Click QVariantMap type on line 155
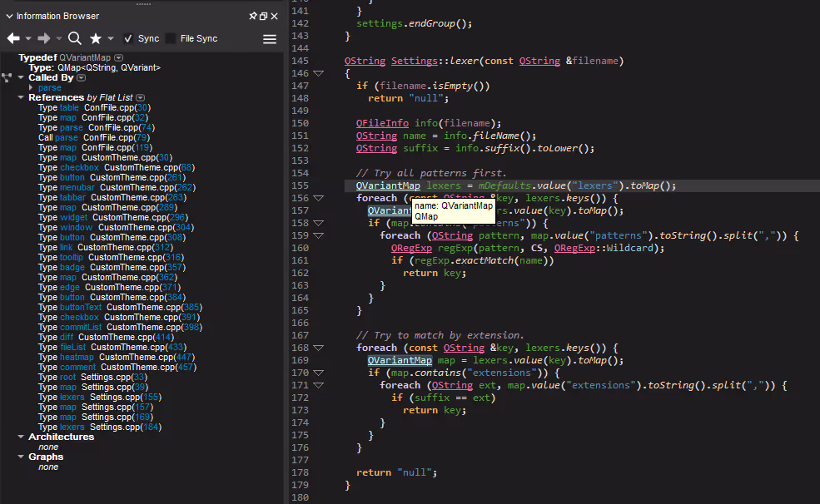 (388, 185)
